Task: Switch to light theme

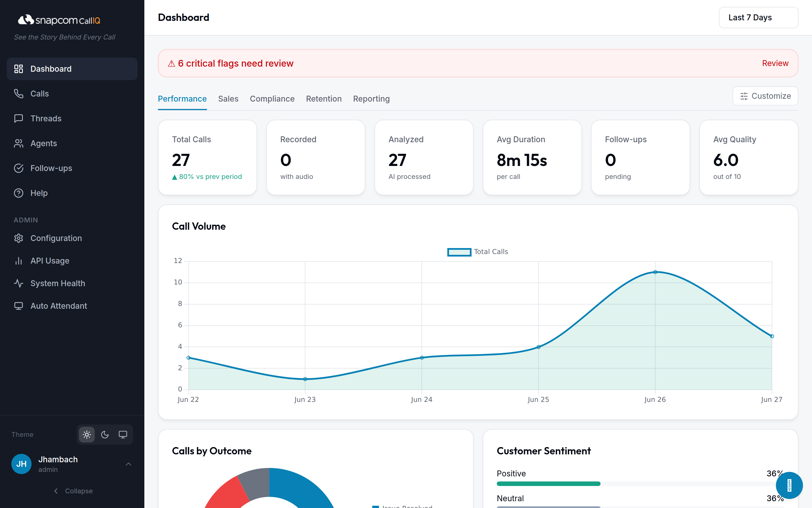Action: (87, 434)
